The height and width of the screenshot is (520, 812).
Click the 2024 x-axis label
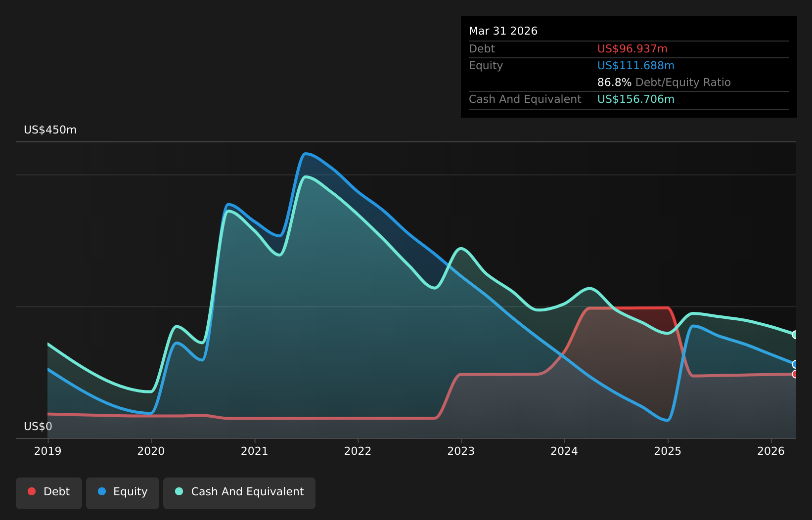(x=564, y=451)
